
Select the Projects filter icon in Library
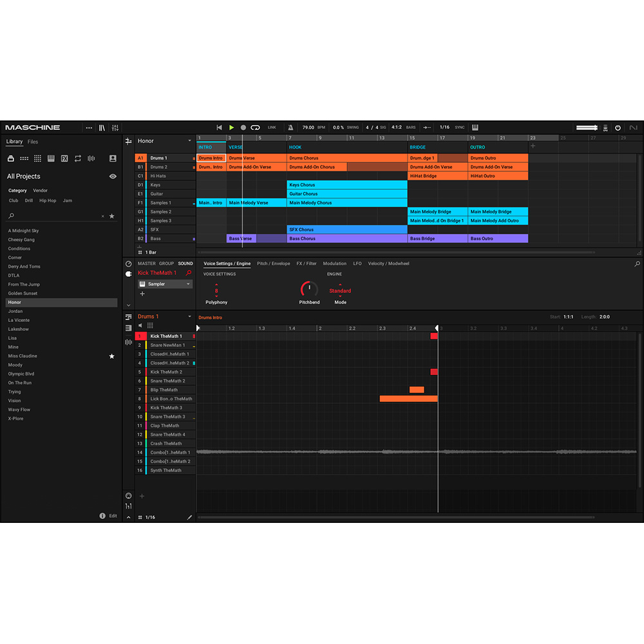[x=10, y=158]
